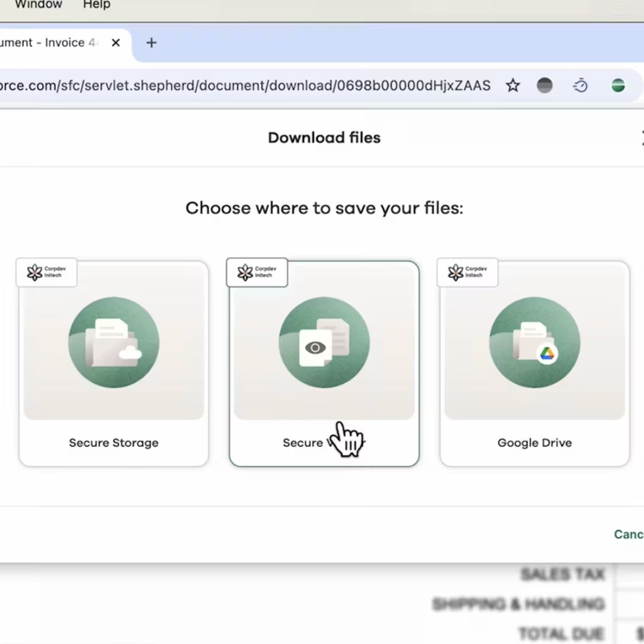Close the Invoice browser tab

click(x=115, y=43)
